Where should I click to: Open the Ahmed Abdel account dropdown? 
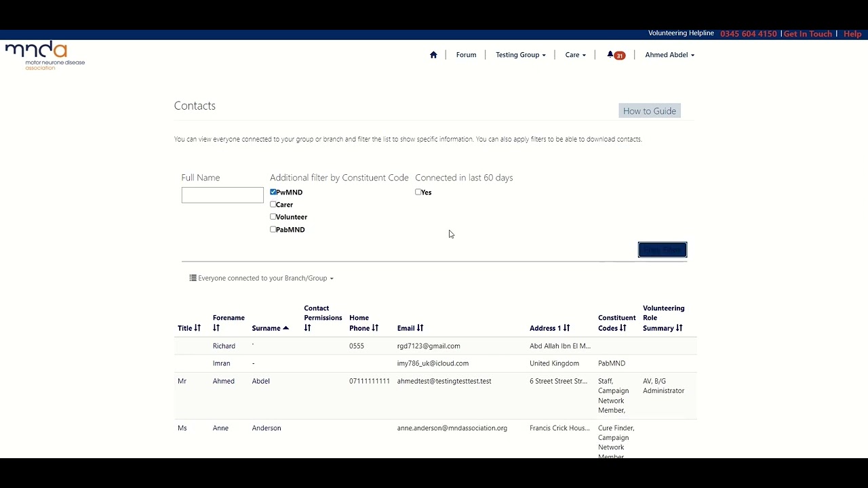[669, 55]
